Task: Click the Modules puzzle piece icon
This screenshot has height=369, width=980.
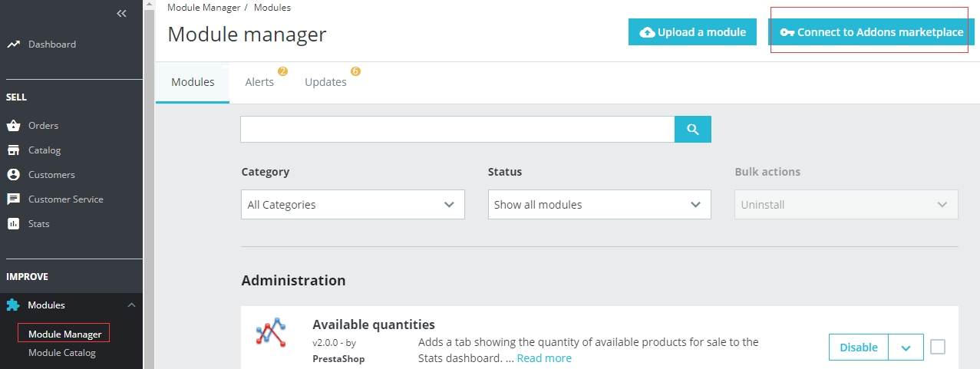Action: click(13, 305)
